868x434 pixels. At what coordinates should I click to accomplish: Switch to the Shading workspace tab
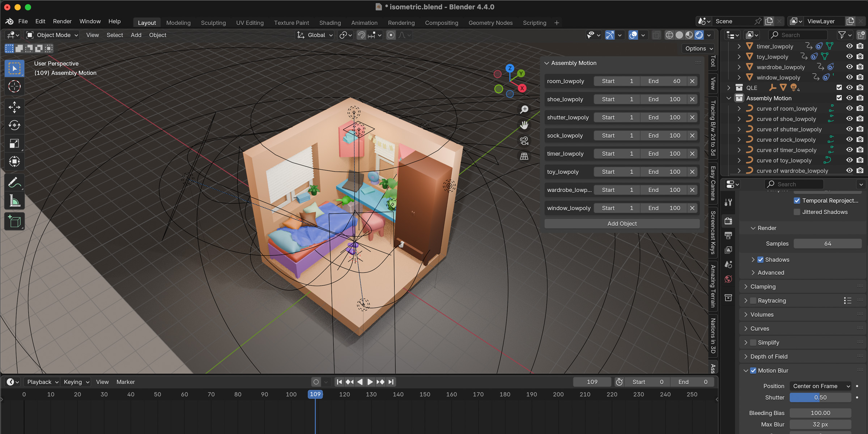coord(330,23)
